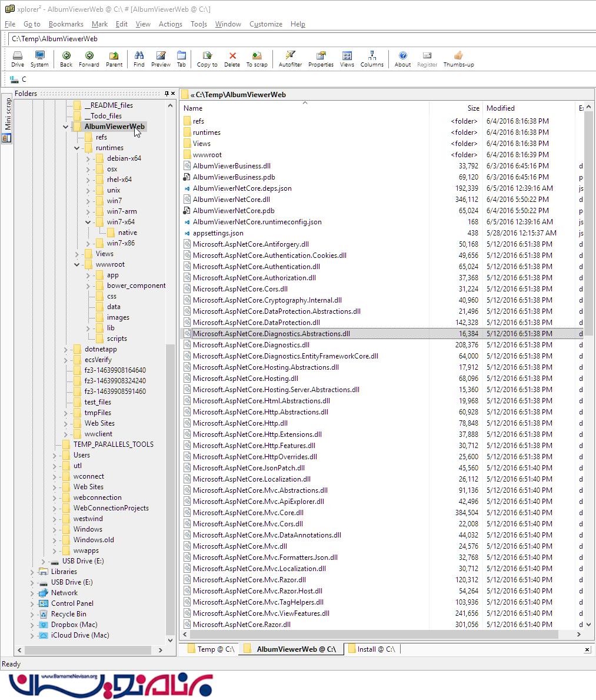Viewport: 596px width, 700px height.
Task: Sort by the Name column header
Action: coord(193,108)
